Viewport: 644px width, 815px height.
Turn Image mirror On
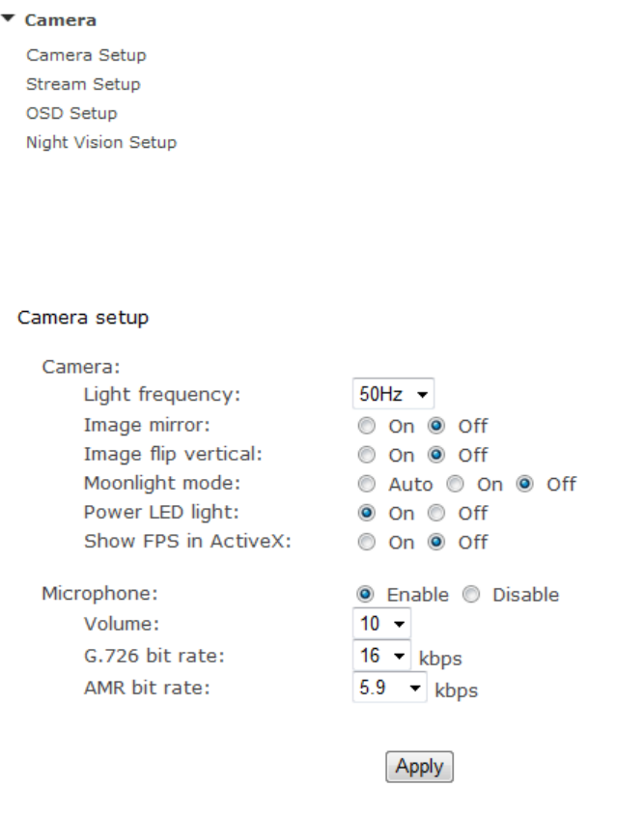pos(366,426)
